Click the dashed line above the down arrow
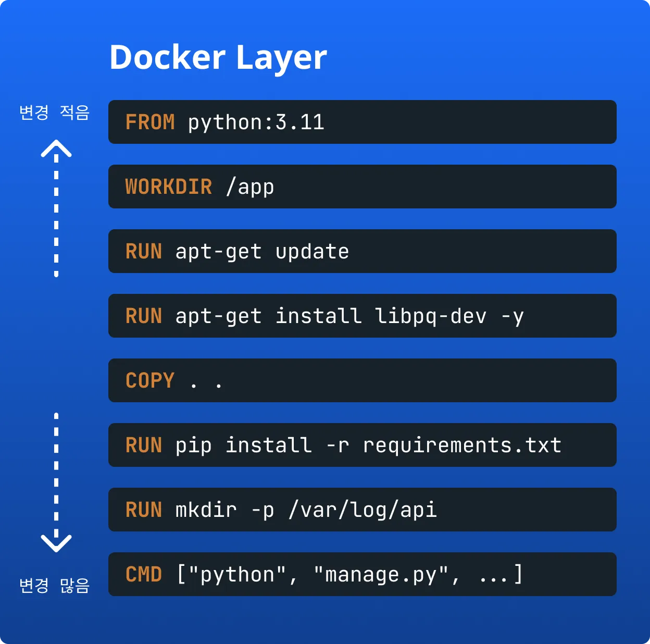Viewport: 650px width, 644px height. (x=56, y=469)
